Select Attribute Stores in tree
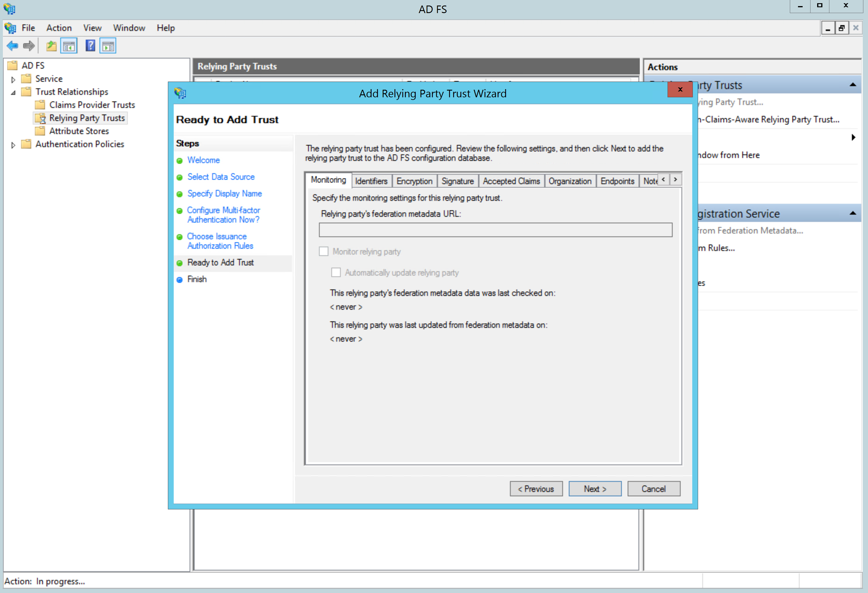The image size is (868, 593). coord(79,131)
